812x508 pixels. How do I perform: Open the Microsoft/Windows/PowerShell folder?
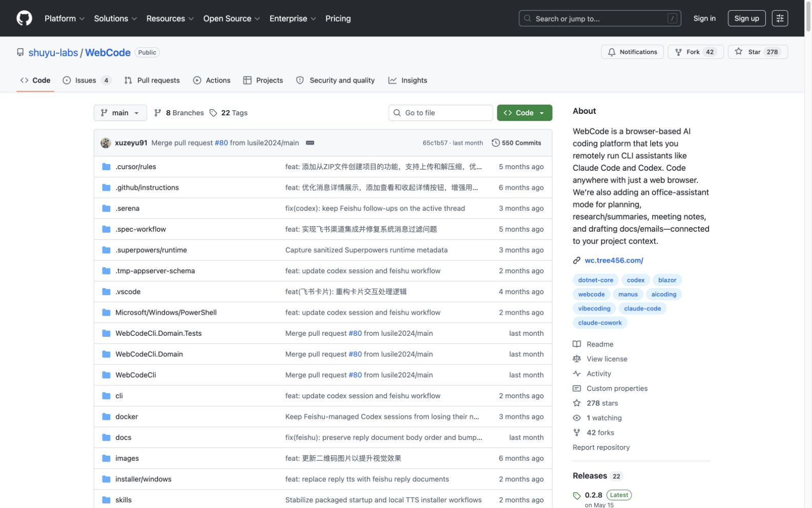(166, 313)
